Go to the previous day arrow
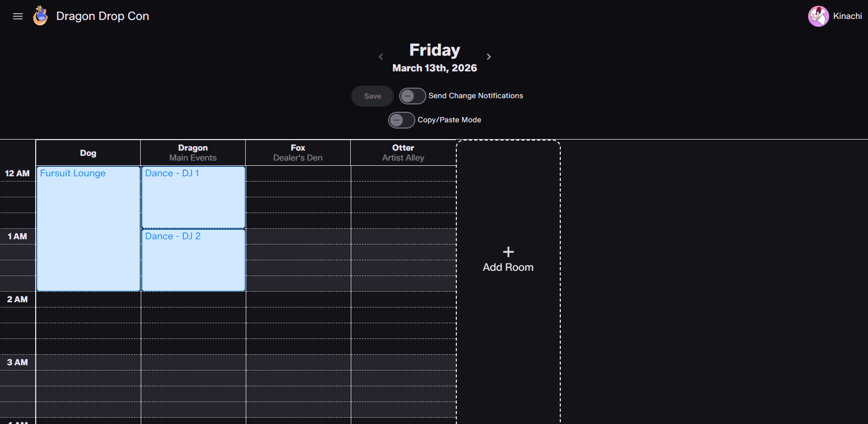The image size is (868, 424). [x=381, y=57]
